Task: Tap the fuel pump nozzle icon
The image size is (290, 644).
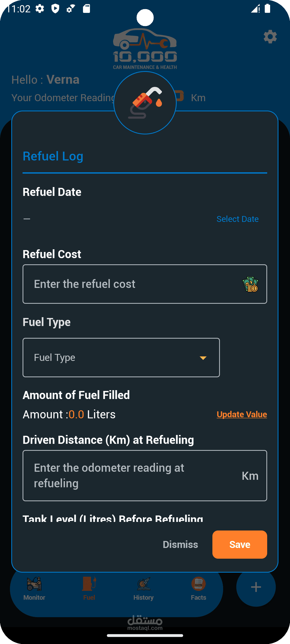Action: (145, 103)
